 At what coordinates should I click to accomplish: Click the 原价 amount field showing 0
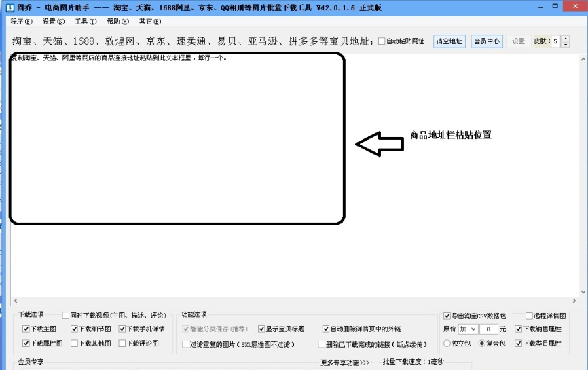point(488,329)
